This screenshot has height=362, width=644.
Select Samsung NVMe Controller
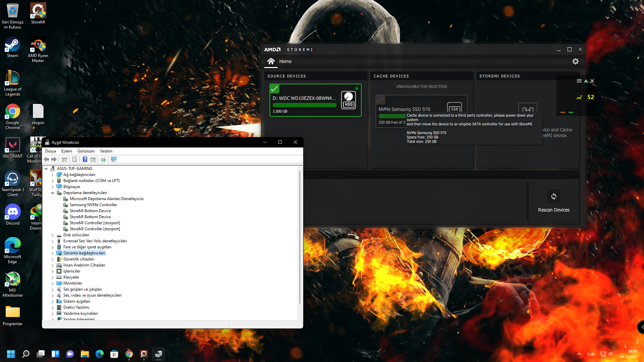[93, 205]
